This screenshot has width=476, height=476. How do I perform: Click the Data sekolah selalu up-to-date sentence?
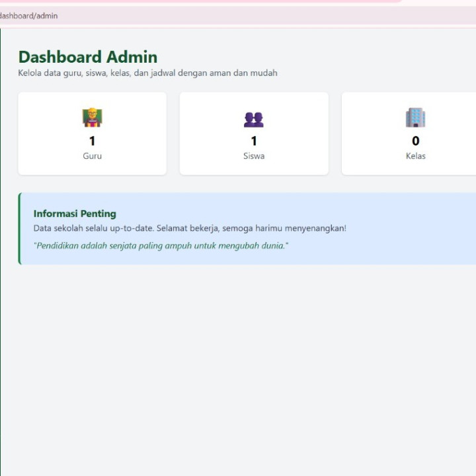190,228
